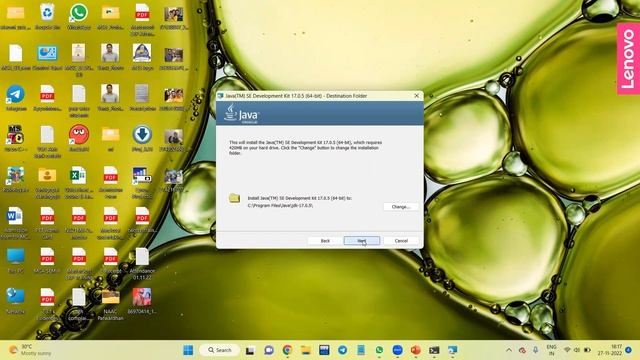Open the WhatsApp desktop shortcut
The image size is (640, 360).
click(x=79, y=17)
